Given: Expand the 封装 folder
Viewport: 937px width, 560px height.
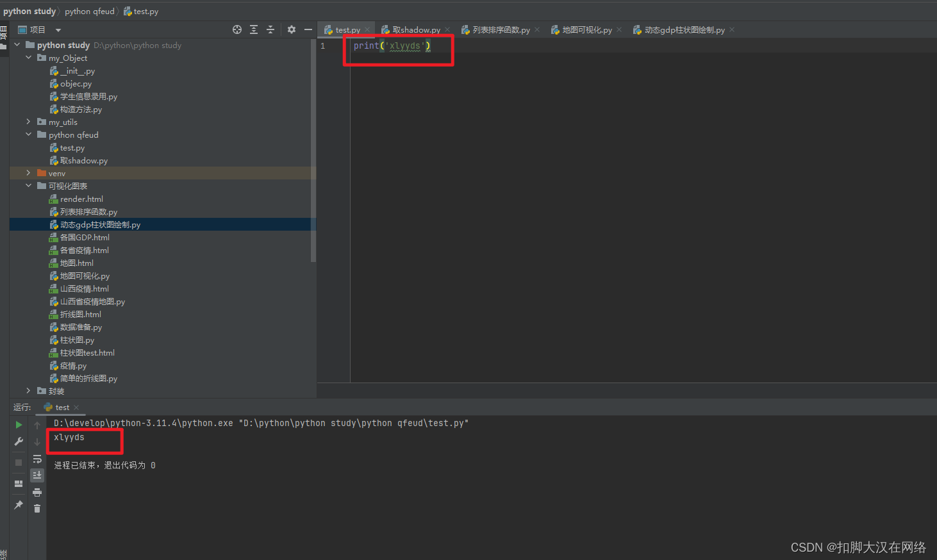Looking at the screenshot, I should point(29,391).
